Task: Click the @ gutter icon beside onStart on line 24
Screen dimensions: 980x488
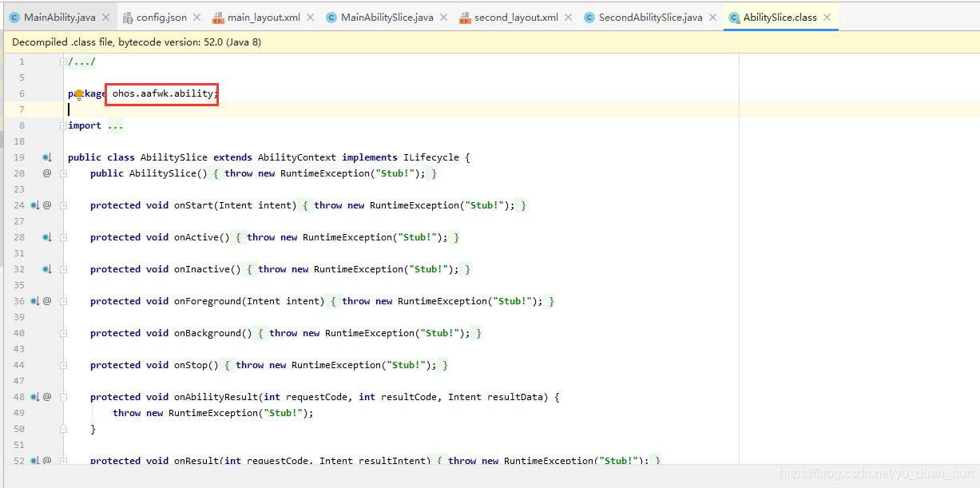Action: tap(47, 205)
